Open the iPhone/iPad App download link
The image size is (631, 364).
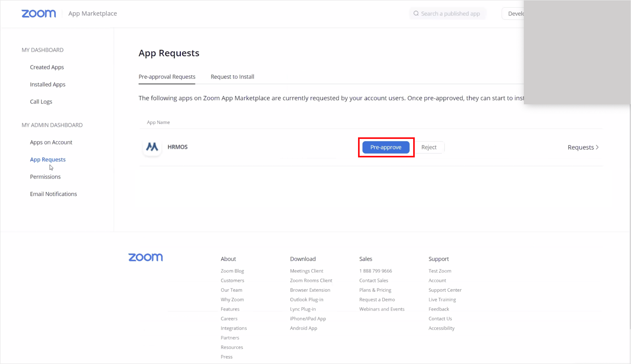[x=308, y=319]
